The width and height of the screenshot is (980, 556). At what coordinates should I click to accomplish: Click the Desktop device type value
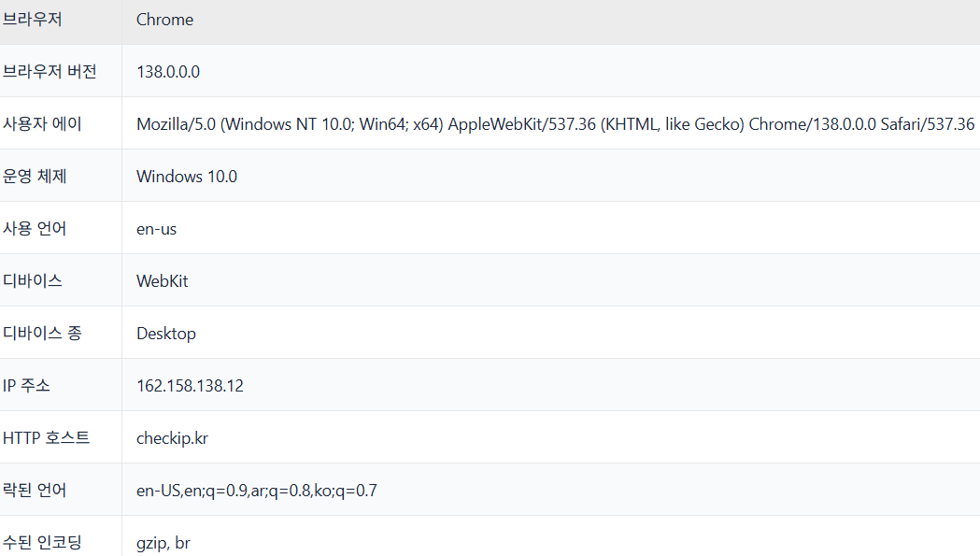click(166, 334)
